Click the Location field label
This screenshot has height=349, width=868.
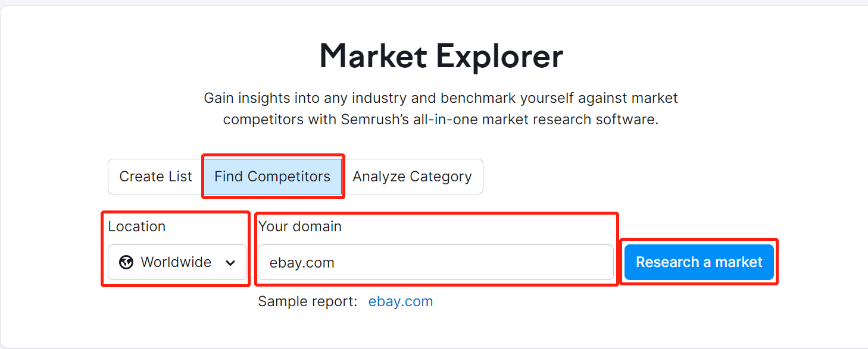coord(137,227)
